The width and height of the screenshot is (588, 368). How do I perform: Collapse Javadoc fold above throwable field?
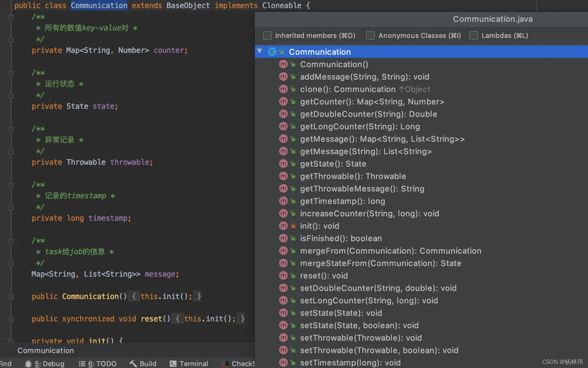(x=11, y=129)
